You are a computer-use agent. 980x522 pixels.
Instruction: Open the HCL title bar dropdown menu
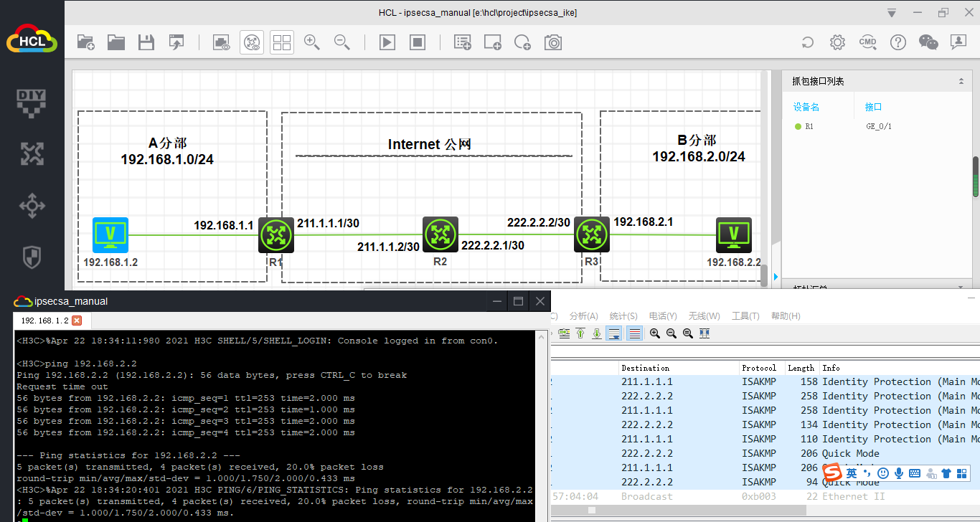[891, 12]
